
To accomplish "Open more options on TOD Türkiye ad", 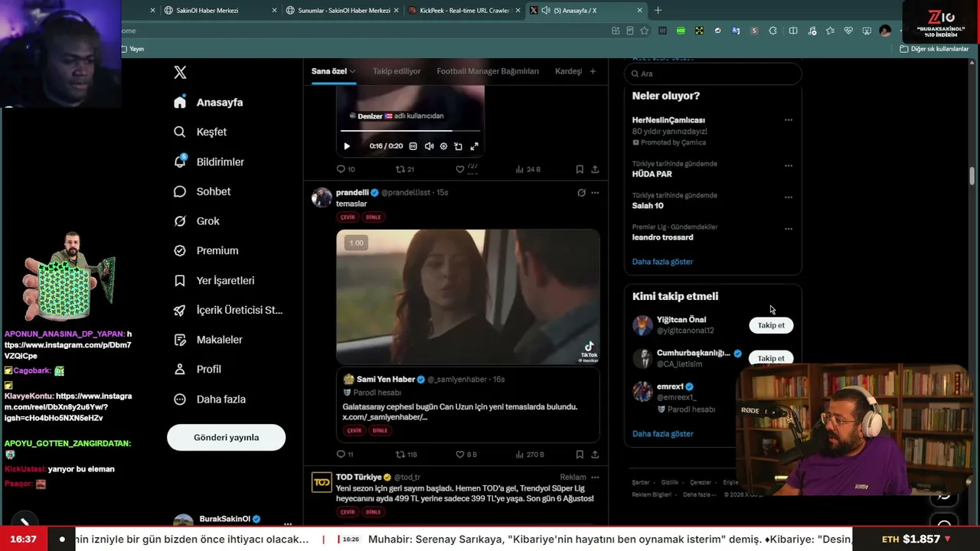I will tap(595, 478).
